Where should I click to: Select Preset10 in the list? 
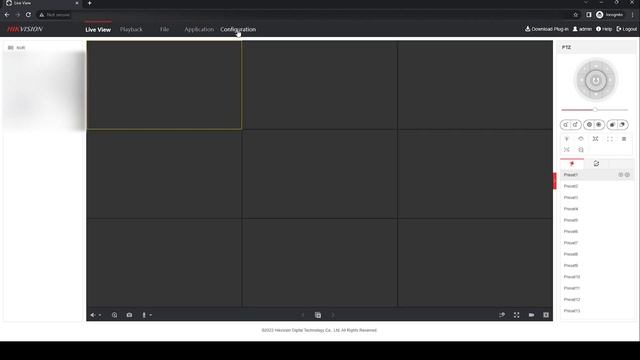[x=597, y=277]
